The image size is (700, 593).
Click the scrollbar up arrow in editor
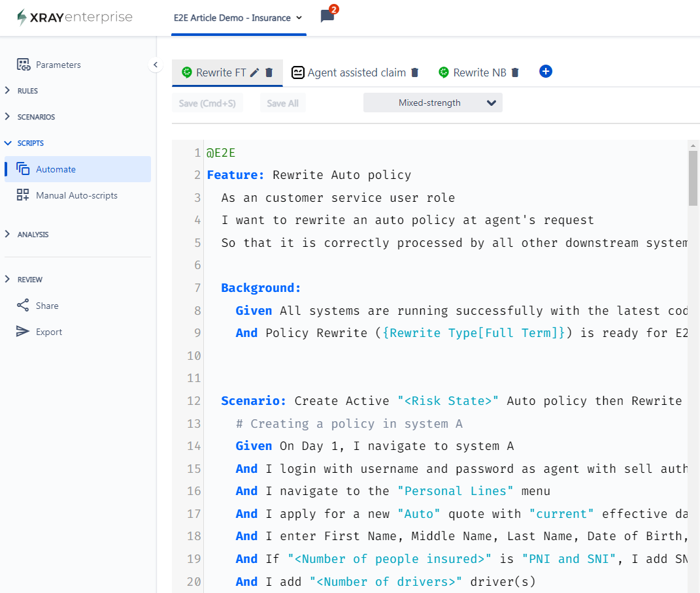click(693, 146)
